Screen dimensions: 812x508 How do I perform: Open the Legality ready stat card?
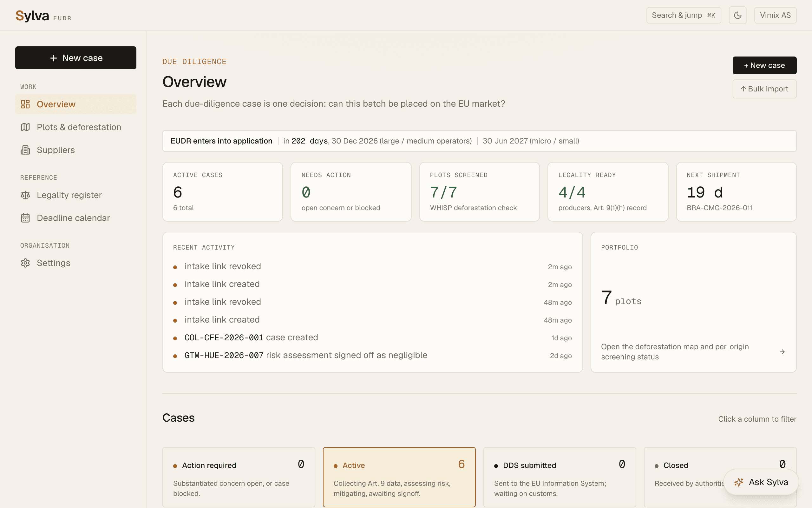pyautogui.click(x=608, y=191)
